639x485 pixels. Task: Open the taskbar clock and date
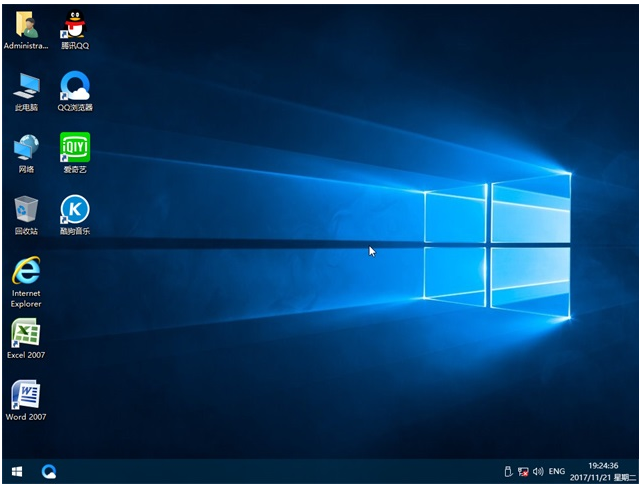tap(602, 470)
